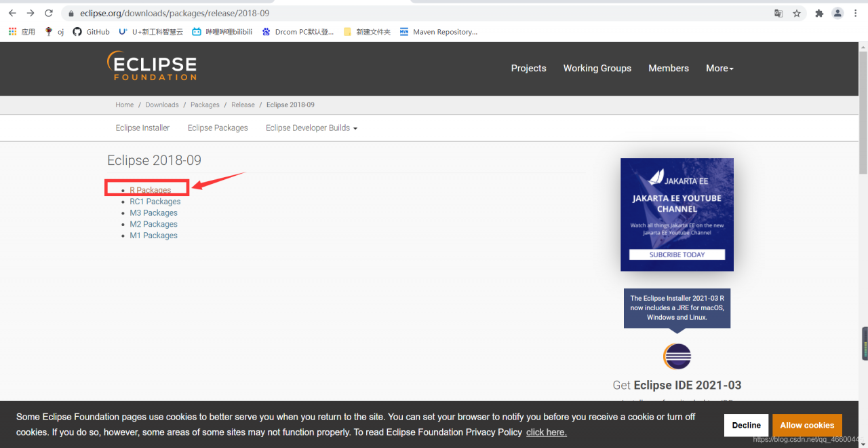Open the Working Groups menu item
Image resolution: width=868 pixels, height=448 pixels.
click(x=597, y=69)
